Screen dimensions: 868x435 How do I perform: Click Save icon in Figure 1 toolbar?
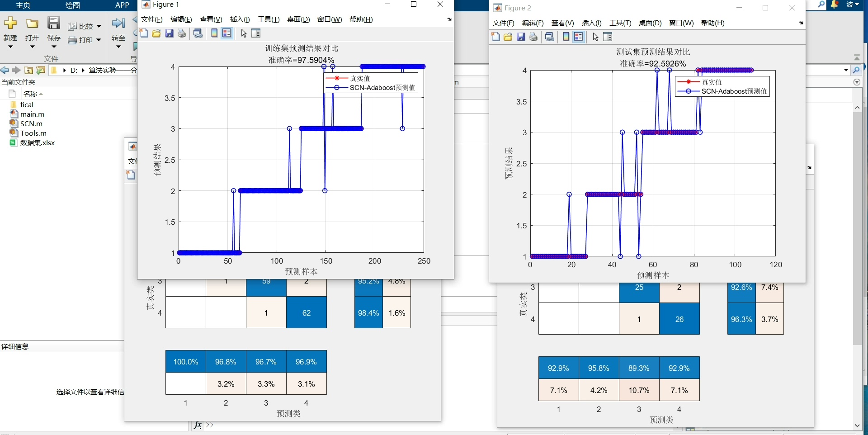(169, 33)
